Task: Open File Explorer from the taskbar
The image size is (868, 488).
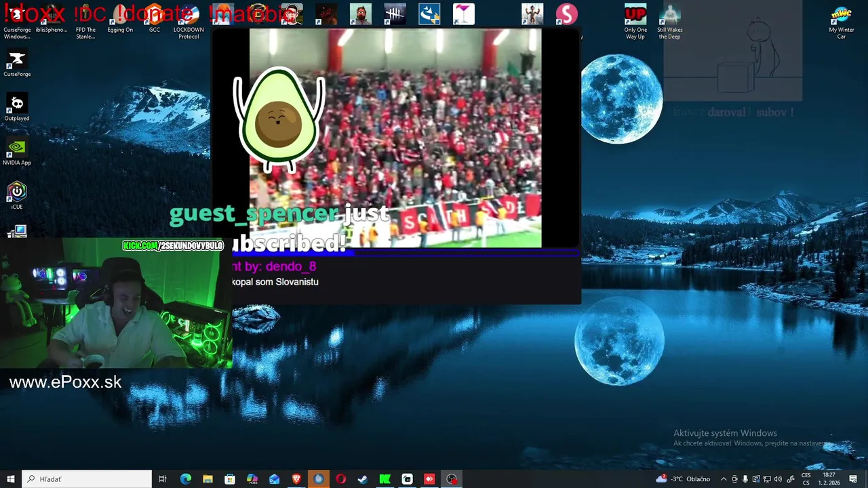Action: click(x=208, y=479)
